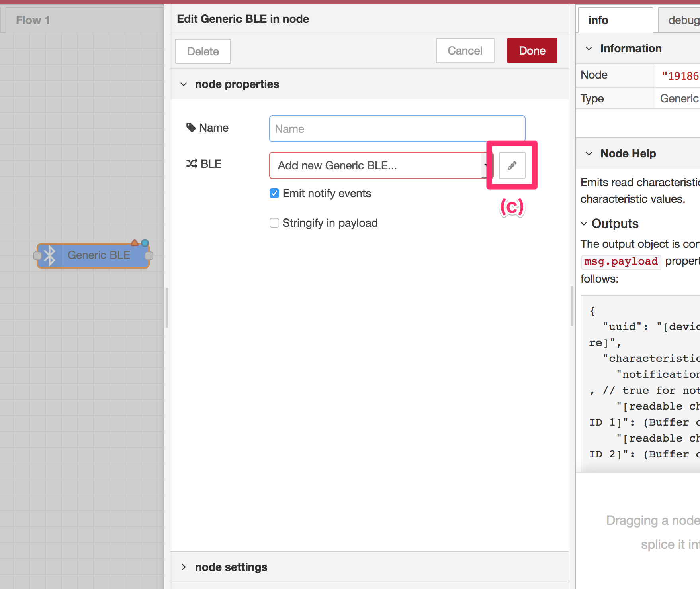Click the node ID value starting "19186
The height and width of the screenshot is (589, 700).
(x=680, y=76)
